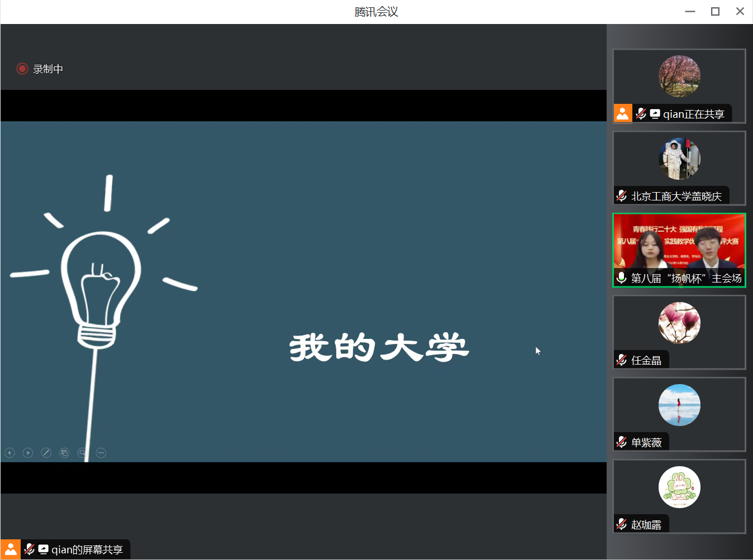Click 单紫薇's profile avatar picture

(679, 405)
